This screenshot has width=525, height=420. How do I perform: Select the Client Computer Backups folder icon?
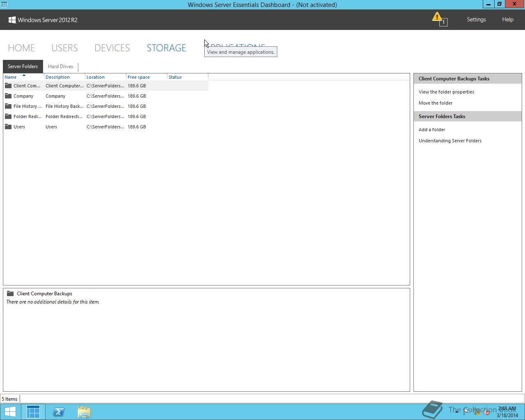tap(8, 86)
